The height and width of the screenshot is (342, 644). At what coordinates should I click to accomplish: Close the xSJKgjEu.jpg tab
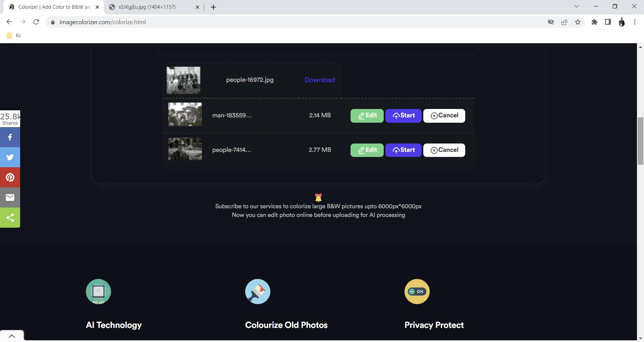197,7
